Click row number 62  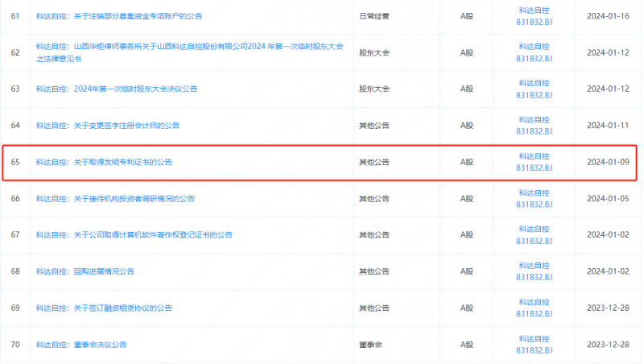(x=15, y=52)
